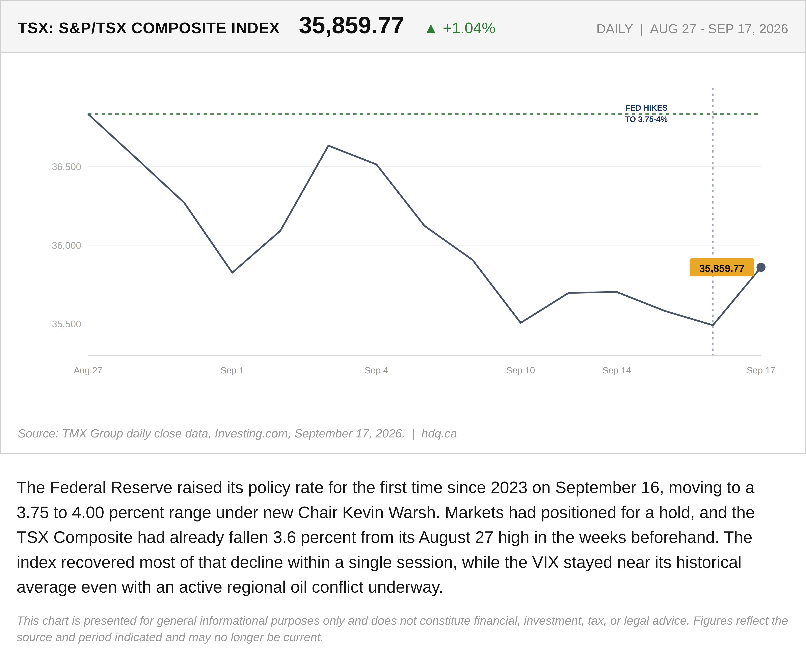Click the 36,000 y-axis label
Viewport: 806px width, 672px height.
click(66, 246)
